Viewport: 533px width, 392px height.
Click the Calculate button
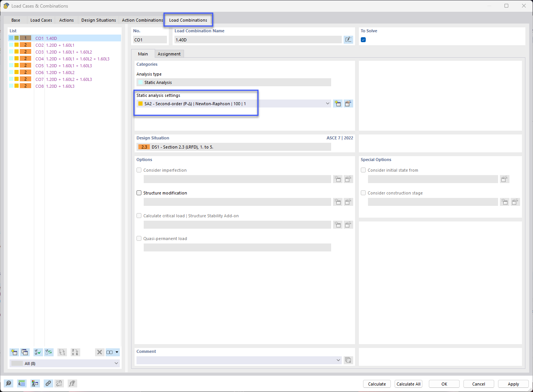point(377,384)
